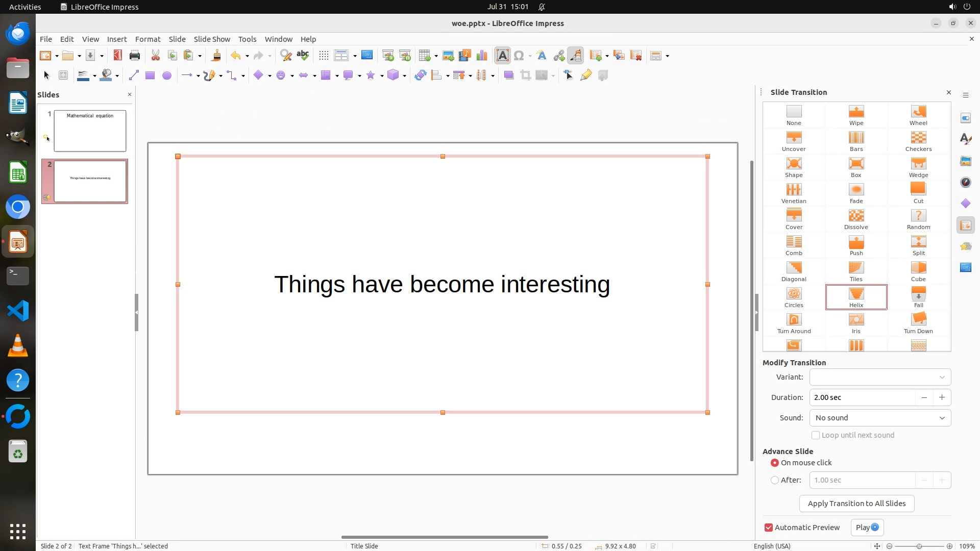The width and height of the screenshot is (980, 551).
Task: Open the Slide Show menu
Action: pos(212,39)
